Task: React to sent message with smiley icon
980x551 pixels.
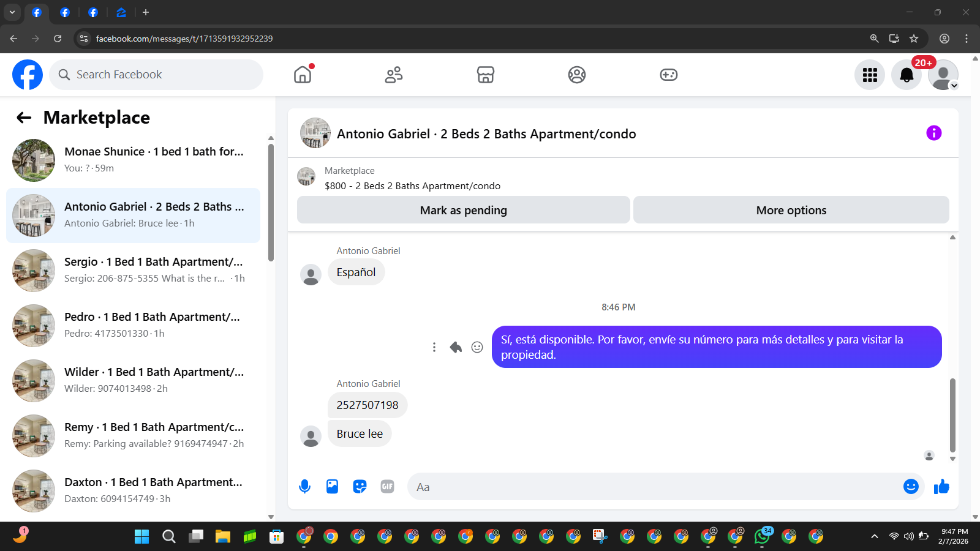Action: 477,347
